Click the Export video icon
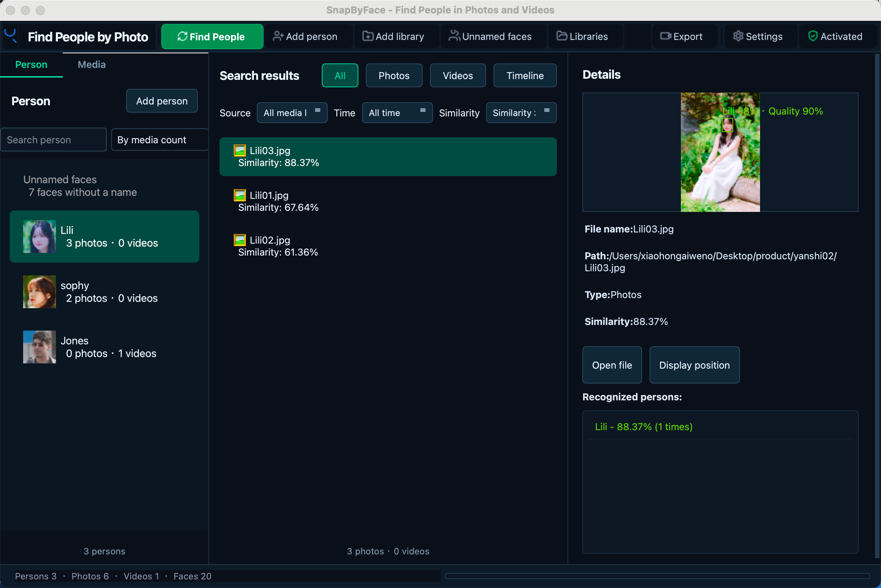 coord(666,36)
